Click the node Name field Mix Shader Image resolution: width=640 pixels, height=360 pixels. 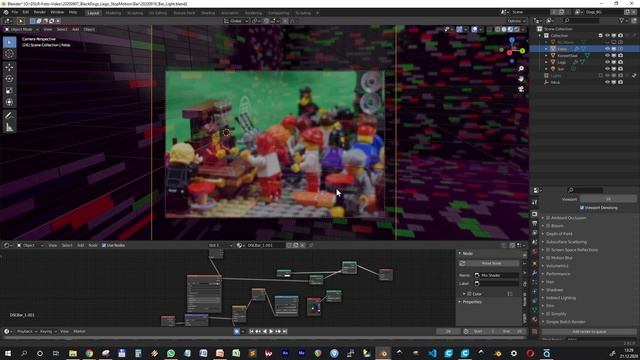pos(496,276)
